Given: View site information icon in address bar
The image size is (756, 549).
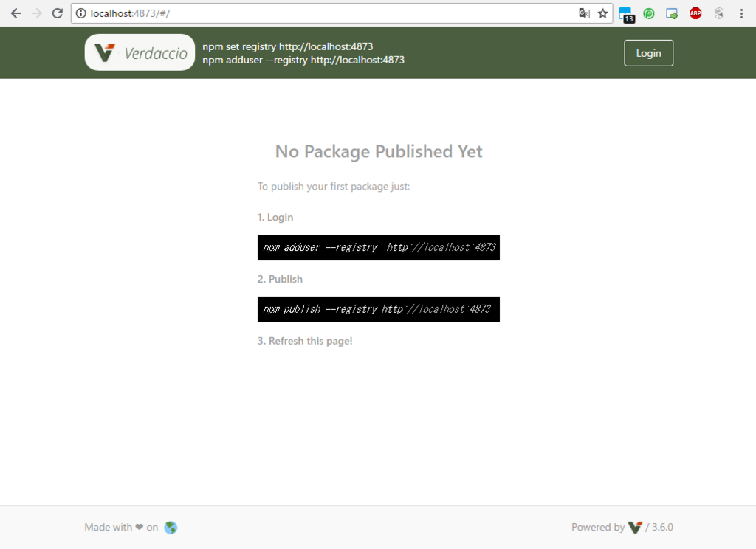Looking at the screenshot, I should 81,13.
